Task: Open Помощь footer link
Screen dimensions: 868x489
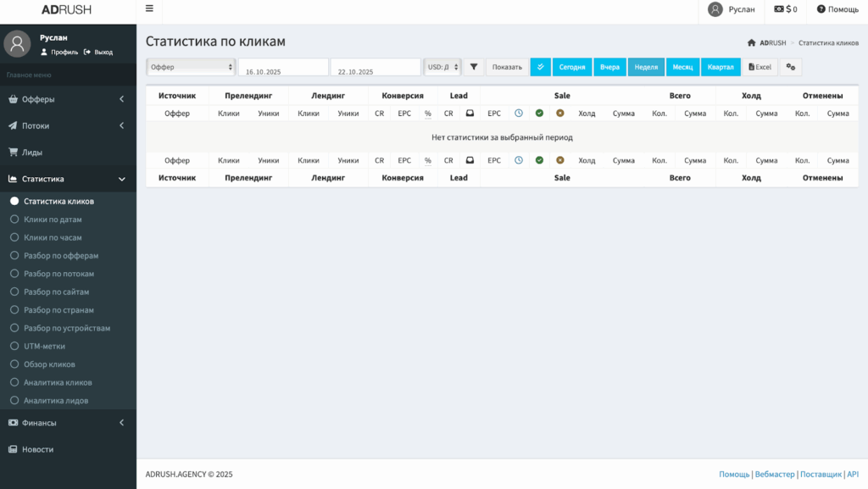Action: point(734,474)
